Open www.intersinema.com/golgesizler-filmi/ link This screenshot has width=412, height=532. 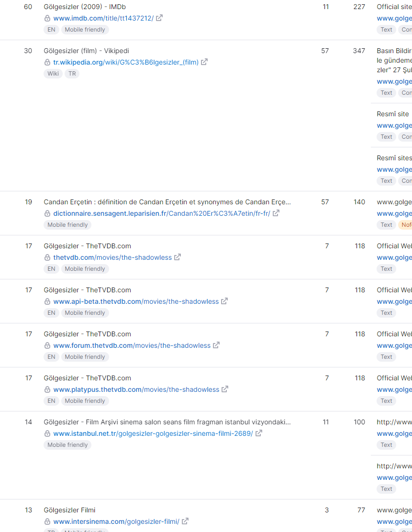[116, 521]
